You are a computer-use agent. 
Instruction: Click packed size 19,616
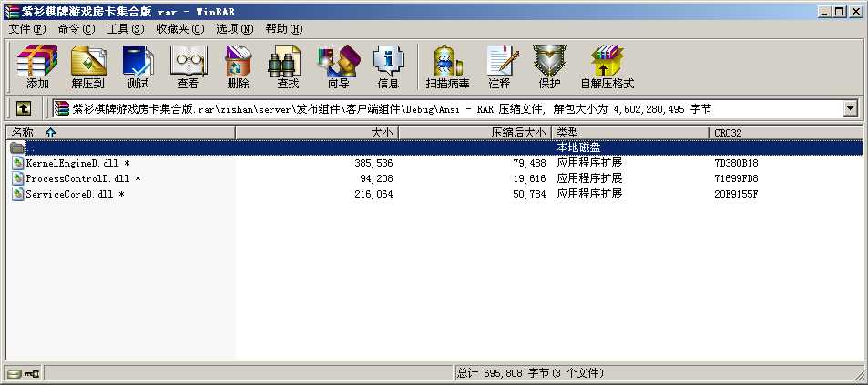pos(529,179)
